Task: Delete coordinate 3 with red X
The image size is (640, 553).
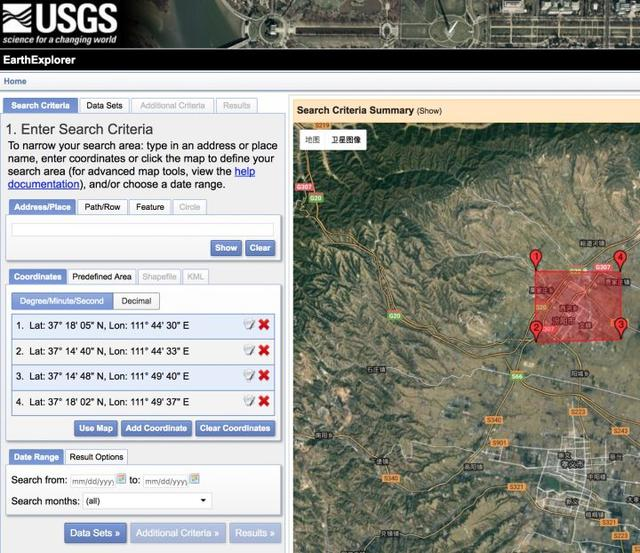Action: click(264, 375)
